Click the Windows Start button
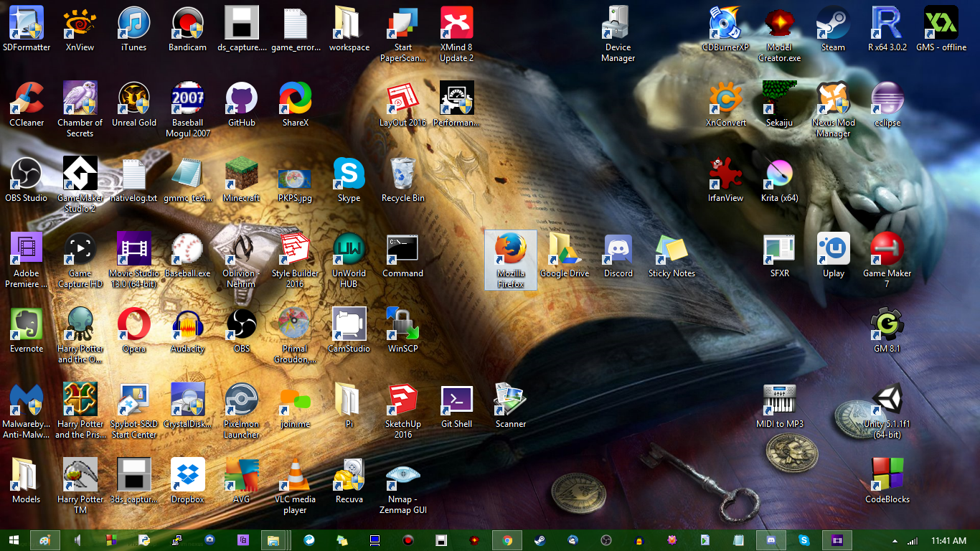Viewport: 980px width, 551px height. pyautogui.click(x=14, y=540)
